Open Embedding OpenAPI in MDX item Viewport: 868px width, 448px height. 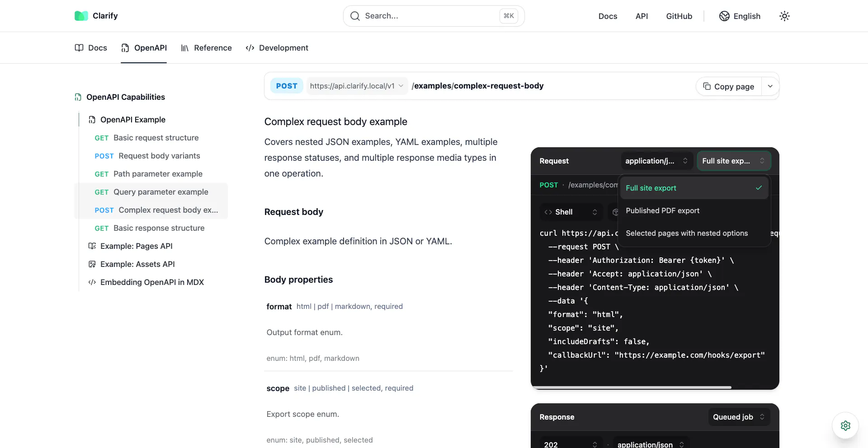pyautogui.click(x=152, y=282)
